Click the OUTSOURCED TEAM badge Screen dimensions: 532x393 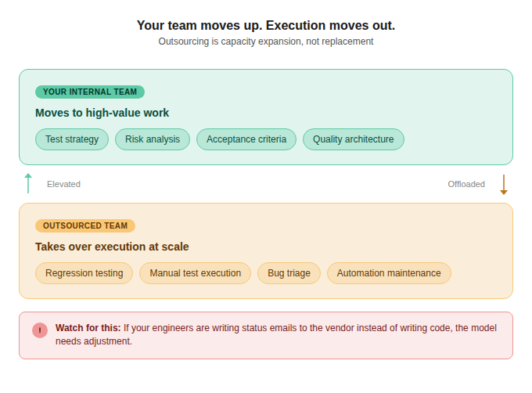[85, 225]
